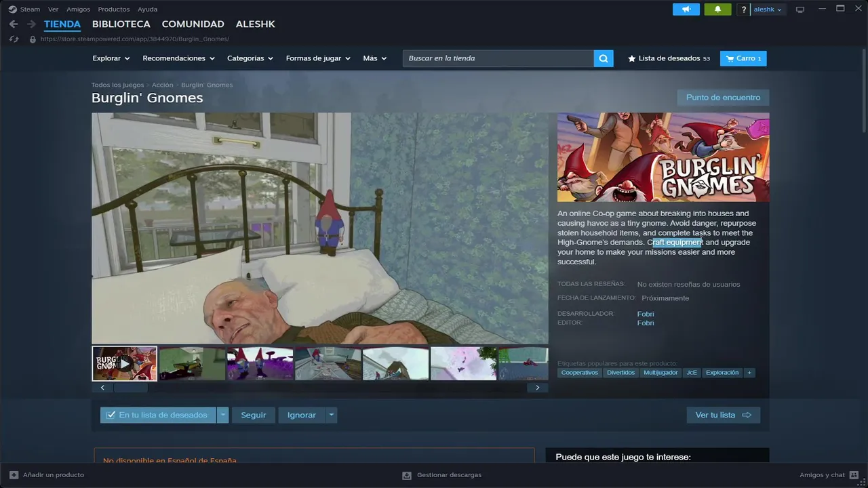Open the Ayuda menu
Image resolution: width=868 pixels, height=488 pixels.
(x=147, y=9)
